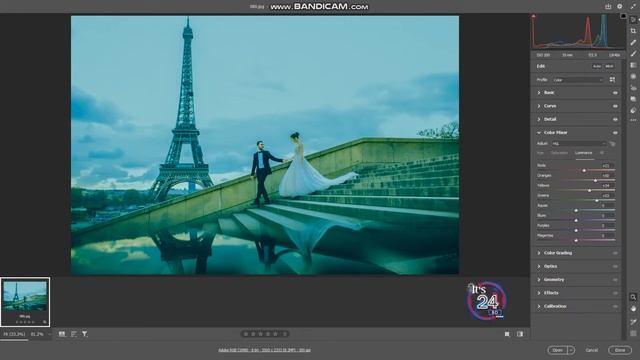Toggle visibility eye for Geometry panel
The width and height of the screenshot is (640, 360).
(x=615, y=280)
